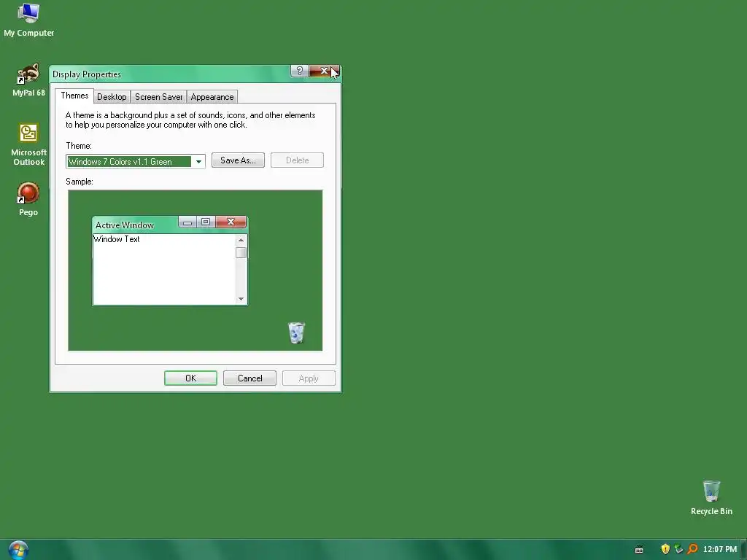Open the My Computer desktop icon

click(28, 19)
